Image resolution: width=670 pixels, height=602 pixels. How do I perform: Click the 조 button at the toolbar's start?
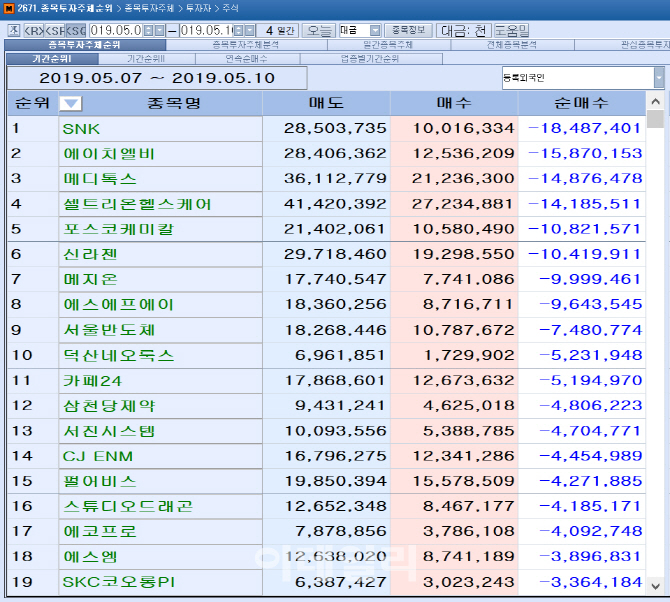[14, 30]
